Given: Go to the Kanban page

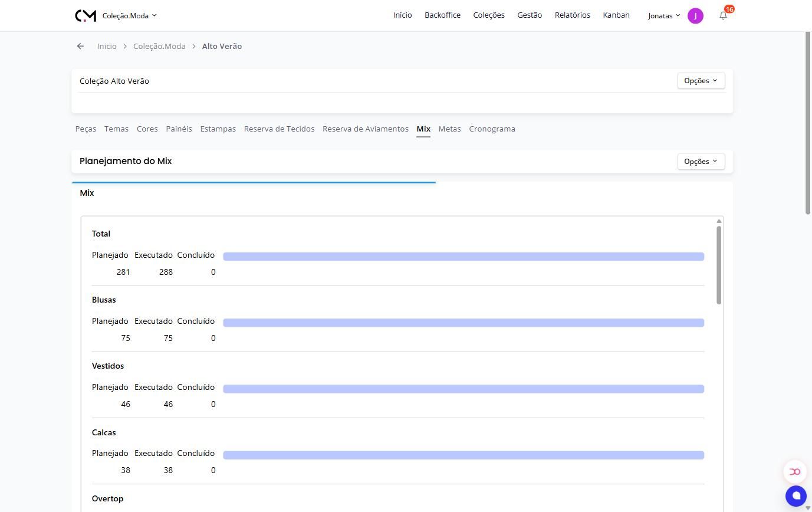Looking at the screenshot, I should click(x=616, y=15).
